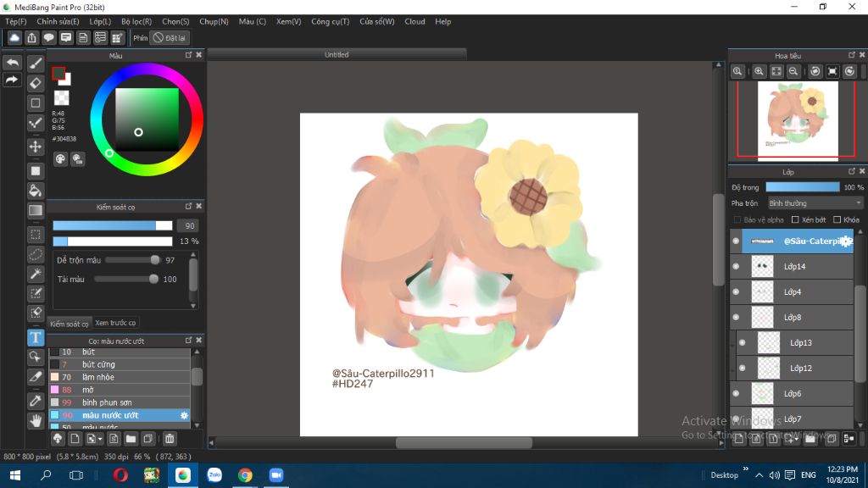Open the Lớp(L) menu

point(100,21)
